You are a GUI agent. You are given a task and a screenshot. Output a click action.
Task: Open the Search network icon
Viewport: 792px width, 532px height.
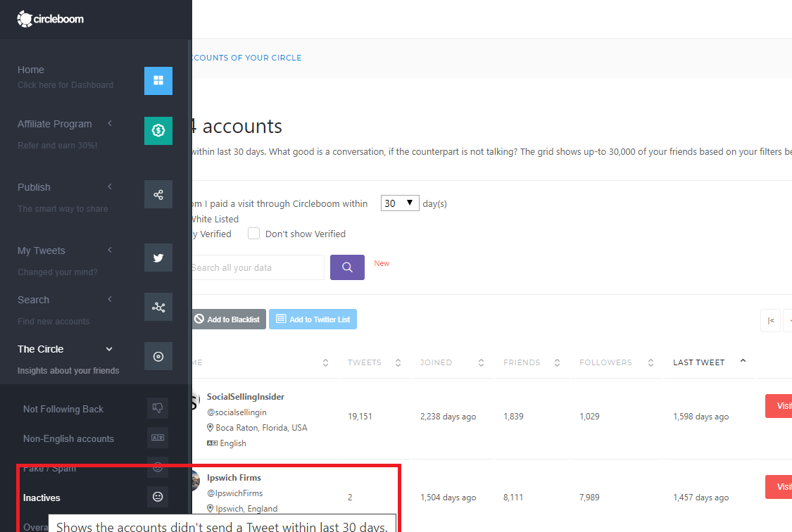coord(158,307)
